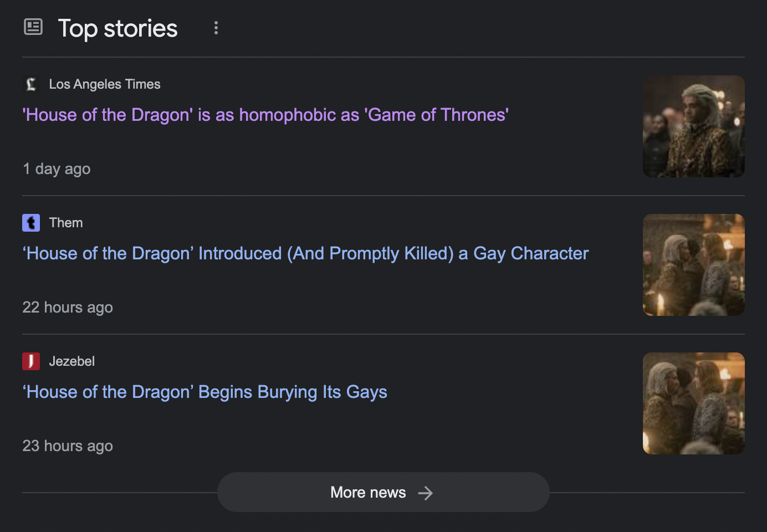
Task: Open the Them gay character article
Action: click(305, 253)
